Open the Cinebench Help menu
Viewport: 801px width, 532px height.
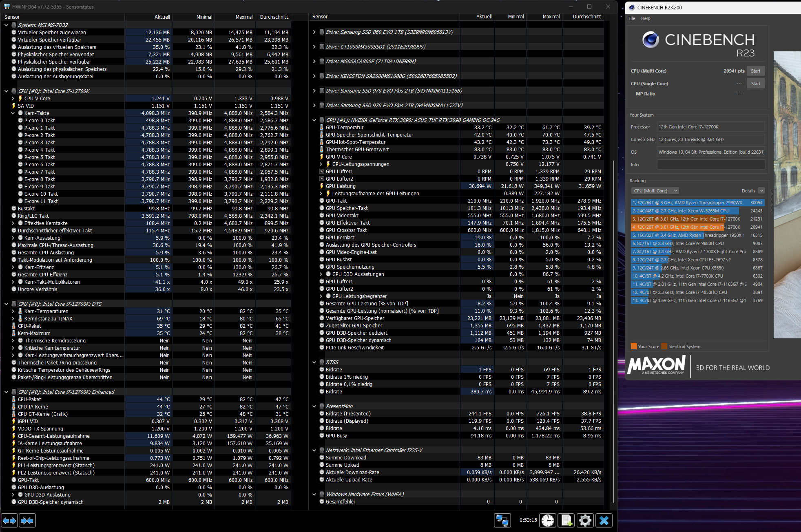646,18
